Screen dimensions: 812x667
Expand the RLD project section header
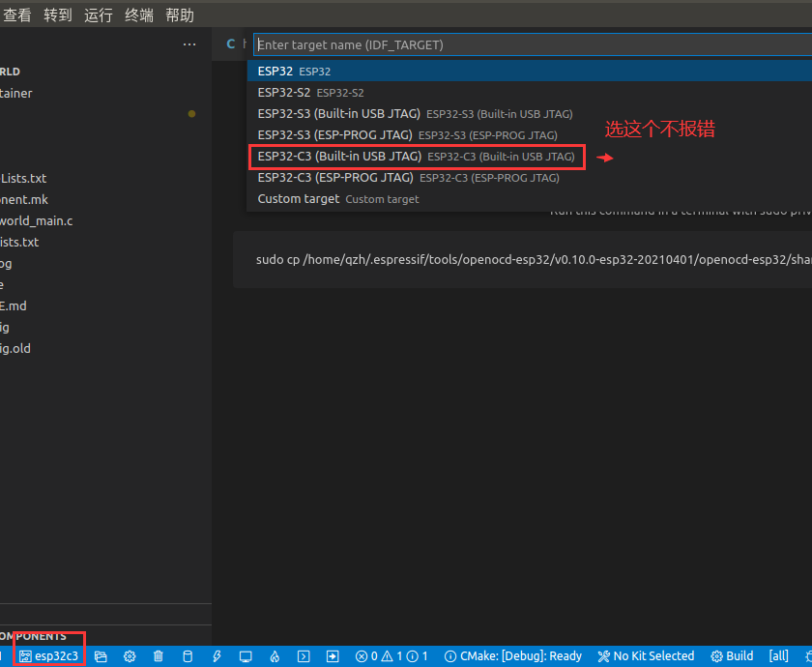10,72
